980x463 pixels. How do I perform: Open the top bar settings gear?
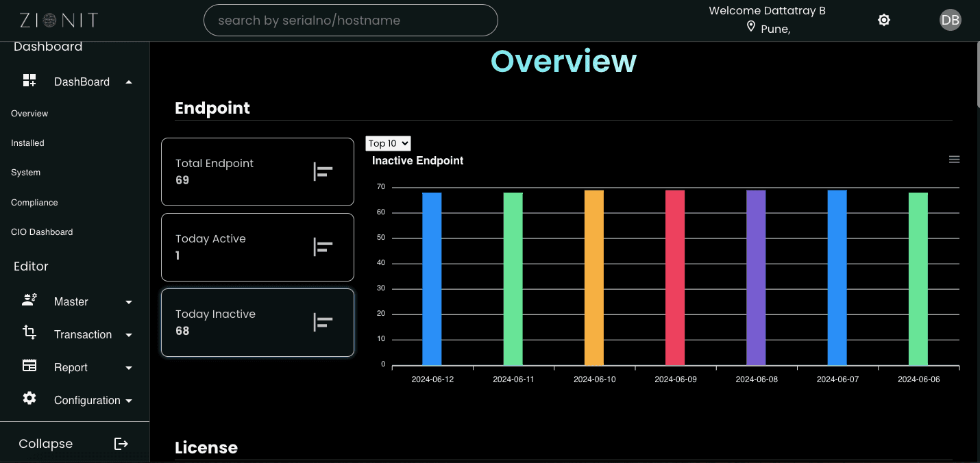884,20
